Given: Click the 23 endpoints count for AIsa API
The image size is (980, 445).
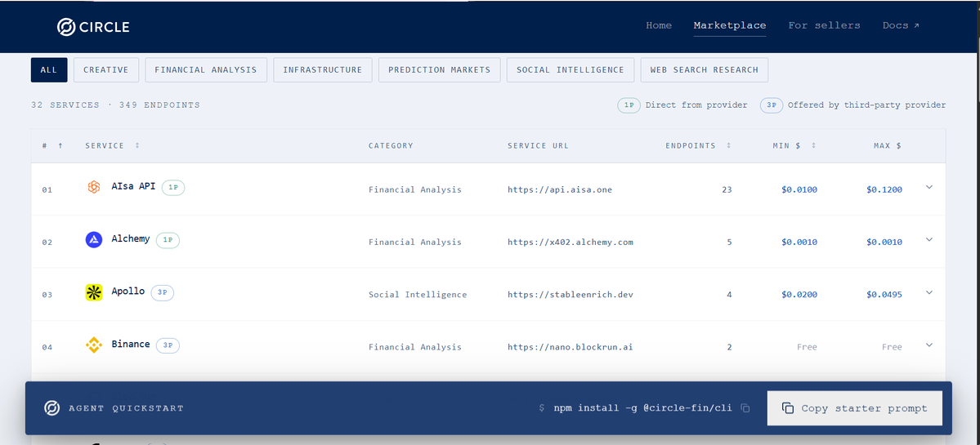Looking at the screenshot, I should point(727,189).
